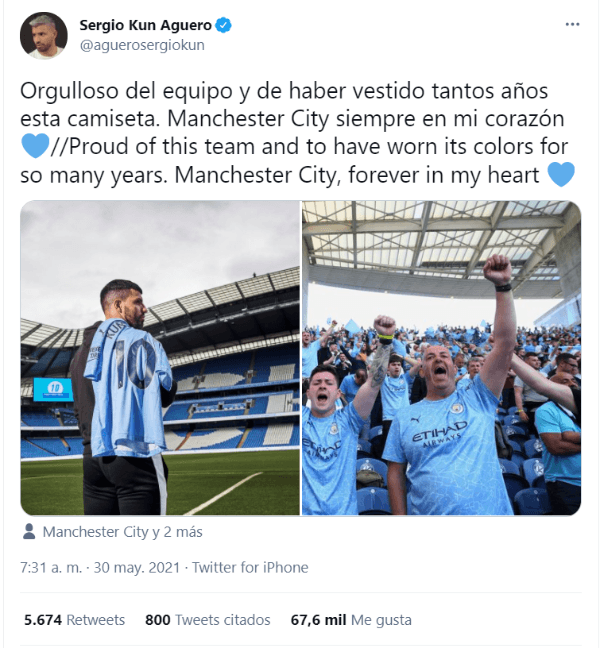This screenshot has height=648, width=600.
Task: Open photo of cheering Manchester City fans
Action: pyautogui.click(x=441, y=358)
